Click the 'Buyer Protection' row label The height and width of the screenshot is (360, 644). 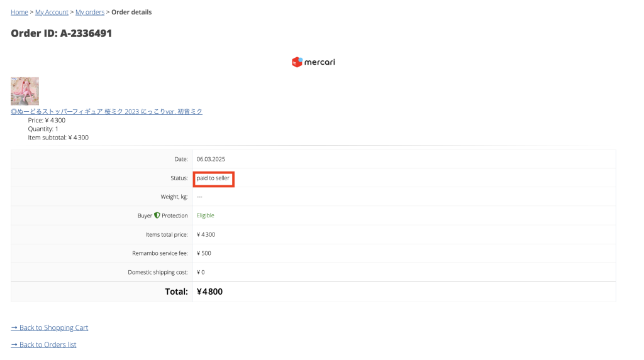163,215
